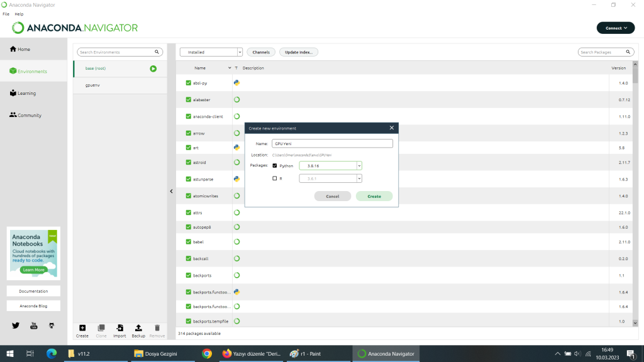Collapse the environments panel with left arrow
This screenshot has height=362, width=644.
(x=171, y=191)
